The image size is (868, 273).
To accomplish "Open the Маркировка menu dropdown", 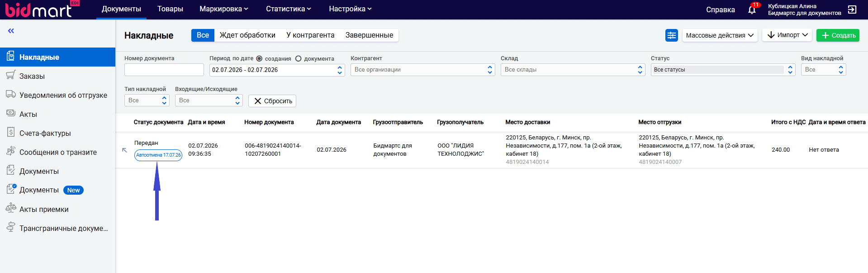I will 224,9.
